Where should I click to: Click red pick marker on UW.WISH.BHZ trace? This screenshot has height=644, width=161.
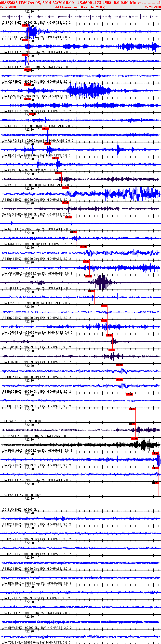point(58,173)
